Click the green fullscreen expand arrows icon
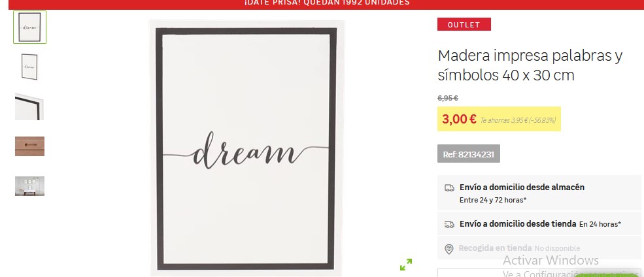This screenshot has width=644, height=277. pyautogui.click(x=406, y=265)
